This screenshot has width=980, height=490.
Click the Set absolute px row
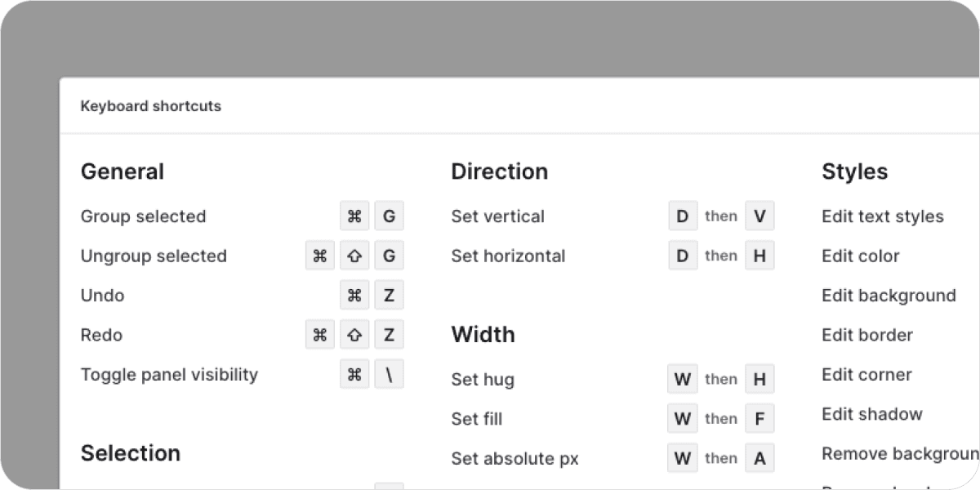(x=514, y=458)
